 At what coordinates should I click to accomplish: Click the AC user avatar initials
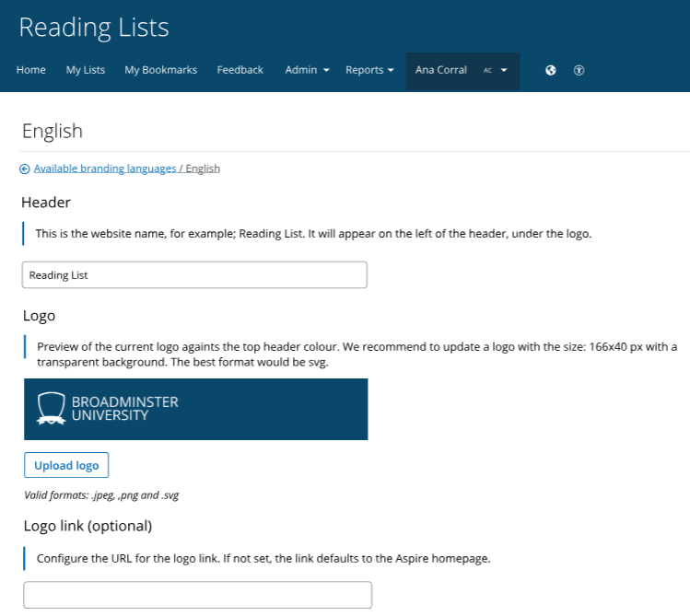point(487,70)
